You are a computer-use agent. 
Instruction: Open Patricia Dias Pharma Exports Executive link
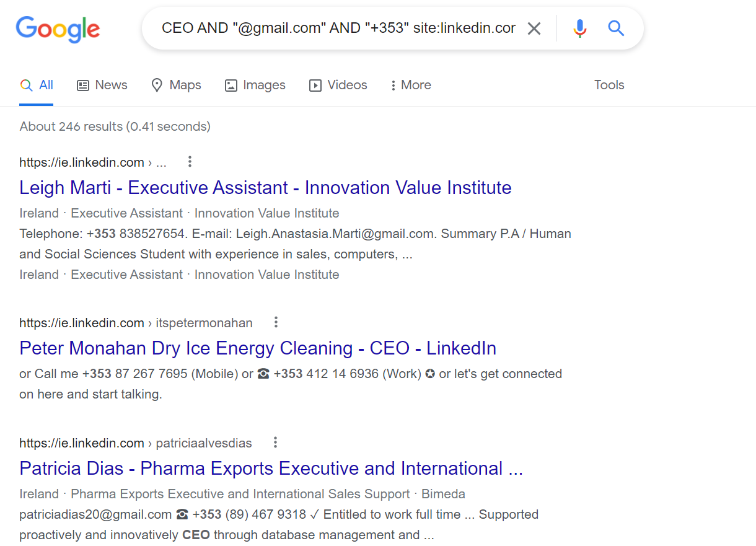click(271, 469)
